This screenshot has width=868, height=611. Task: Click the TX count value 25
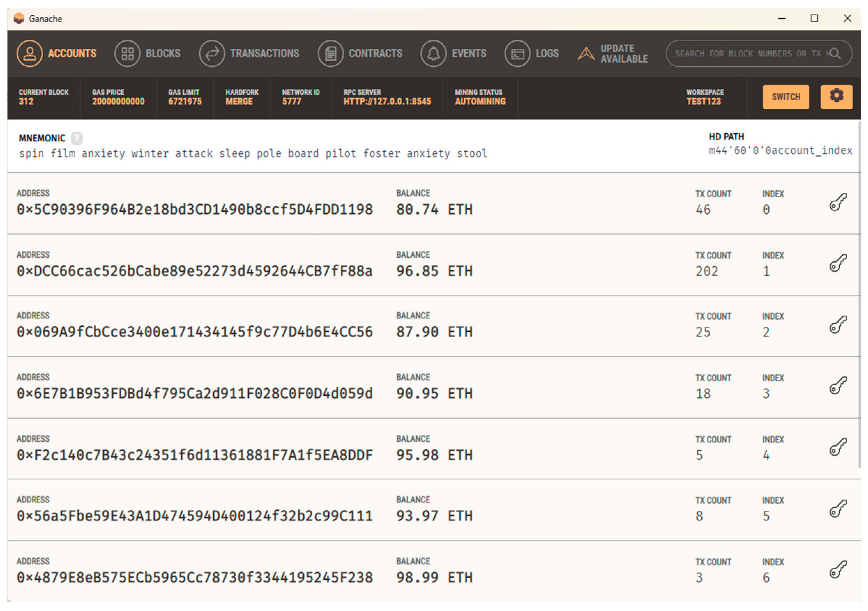(703, 332)
